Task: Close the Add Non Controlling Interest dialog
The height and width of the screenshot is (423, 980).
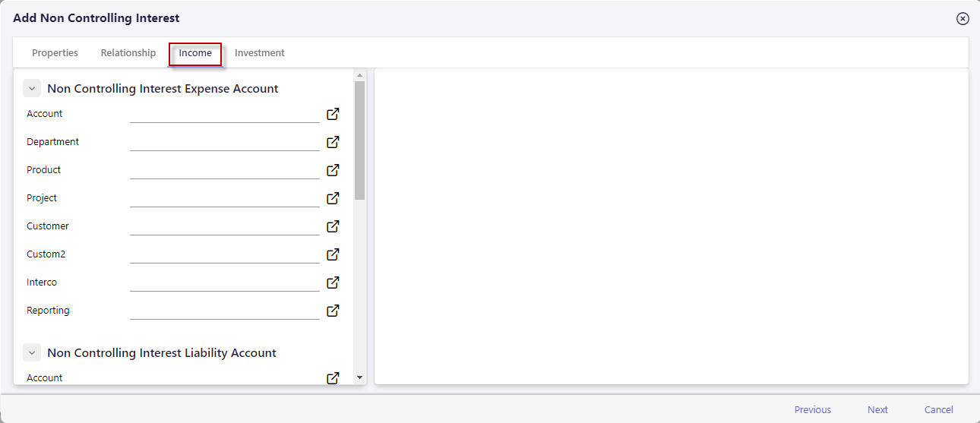Action: (963, 19)
